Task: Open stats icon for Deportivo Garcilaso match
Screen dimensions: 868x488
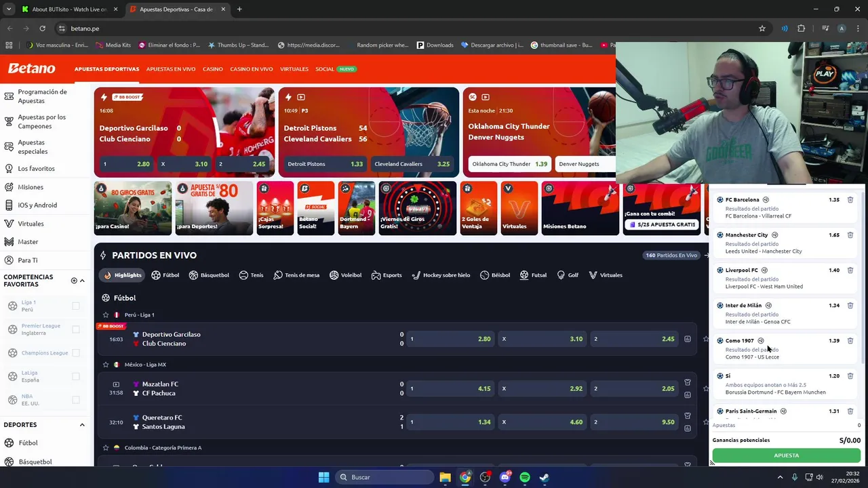Action: coord(687,339)
